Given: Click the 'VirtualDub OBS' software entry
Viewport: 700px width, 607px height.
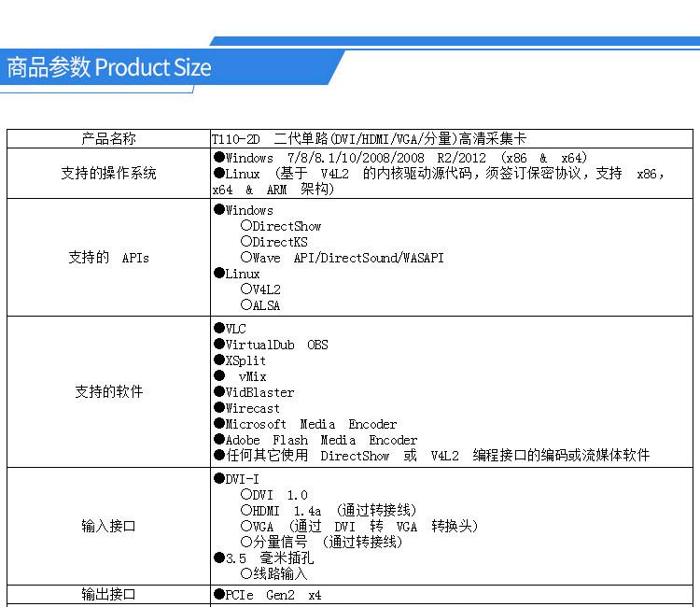Looking at the screenshot, I should coord(271,345).
